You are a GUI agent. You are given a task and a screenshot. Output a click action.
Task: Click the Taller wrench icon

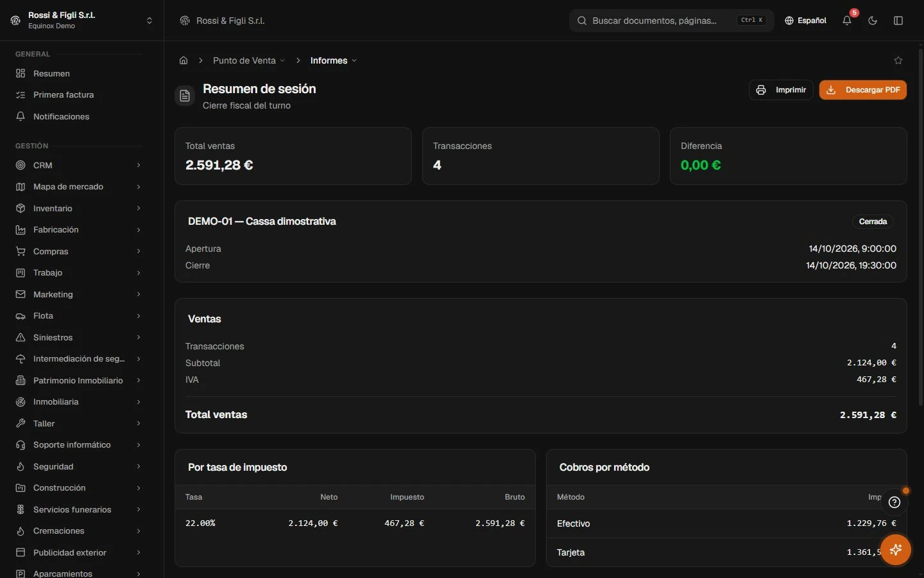[21, 424]
